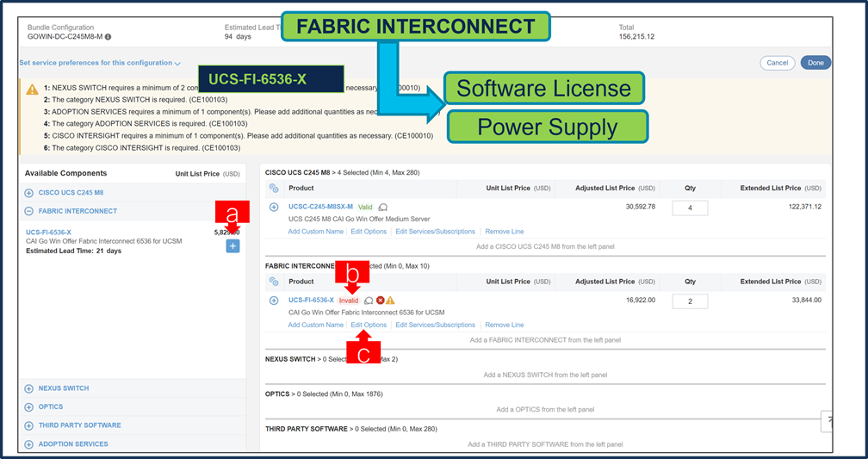Click Edit Services/Subscriptions for UCS-FI-6536-X

click(x=435, y=325)
